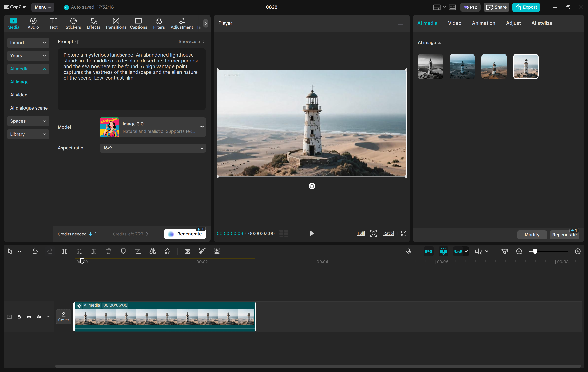The height and width of the screenshot is (372, 588).
Task: Open the Transitions panel
Action: 116,23
